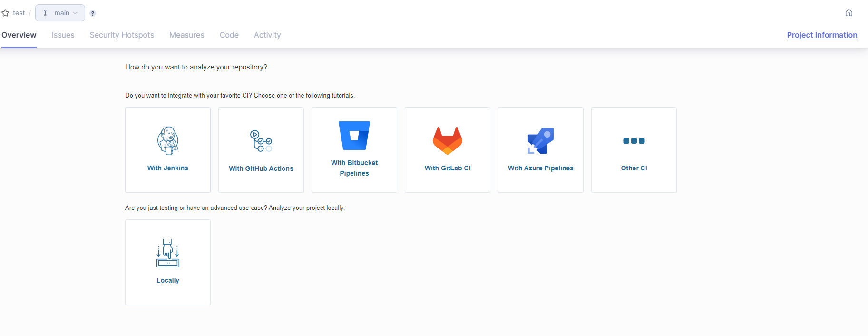Click the Locally hand-pressing-key icon
868x336 pixels.
tap(168, 253)
